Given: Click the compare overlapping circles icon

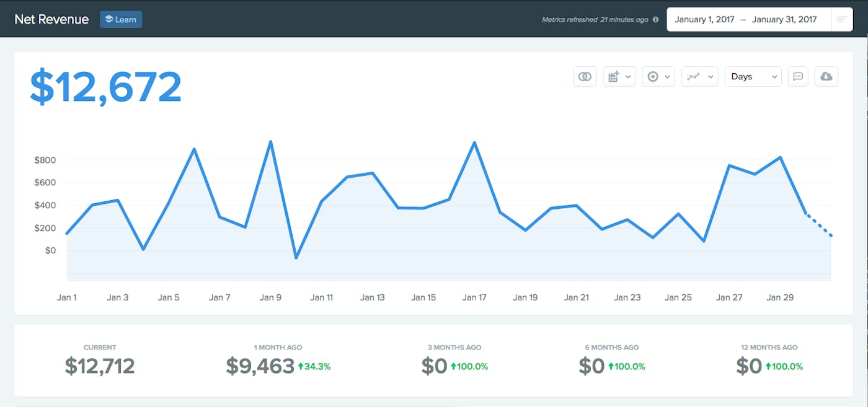Looking at the screenshot, I should point(584,76).
